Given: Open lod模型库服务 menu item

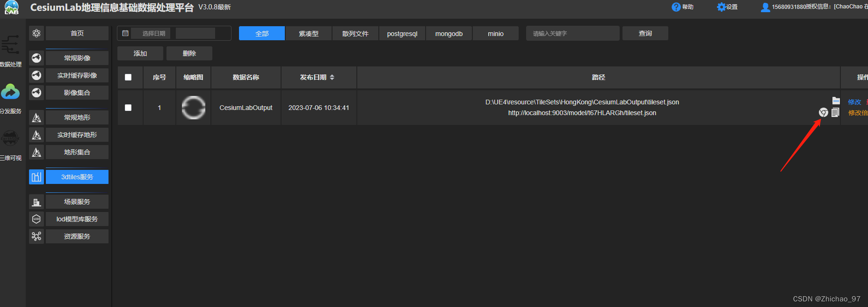Looking at the screenshot, I should coord(77,219).
